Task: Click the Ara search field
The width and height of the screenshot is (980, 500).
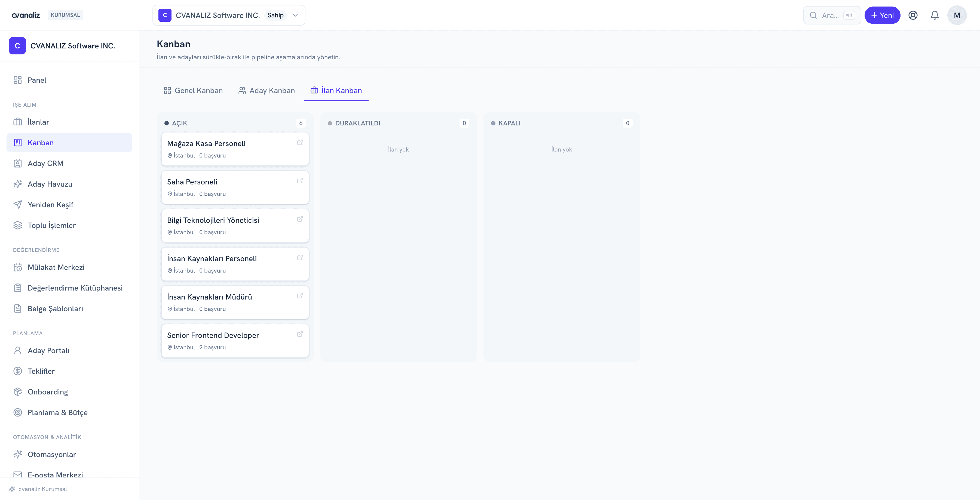Action: [x=832, y=15]
